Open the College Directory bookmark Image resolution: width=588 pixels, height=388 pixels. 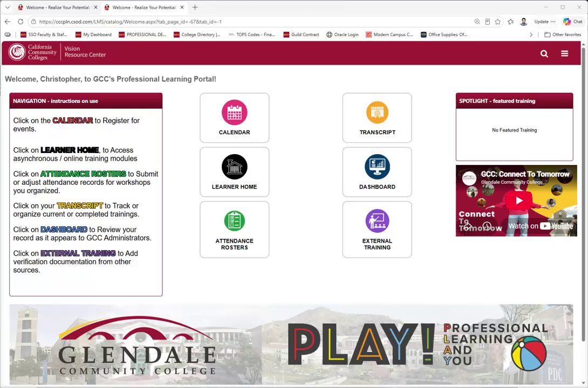click(x=197, y=34)
